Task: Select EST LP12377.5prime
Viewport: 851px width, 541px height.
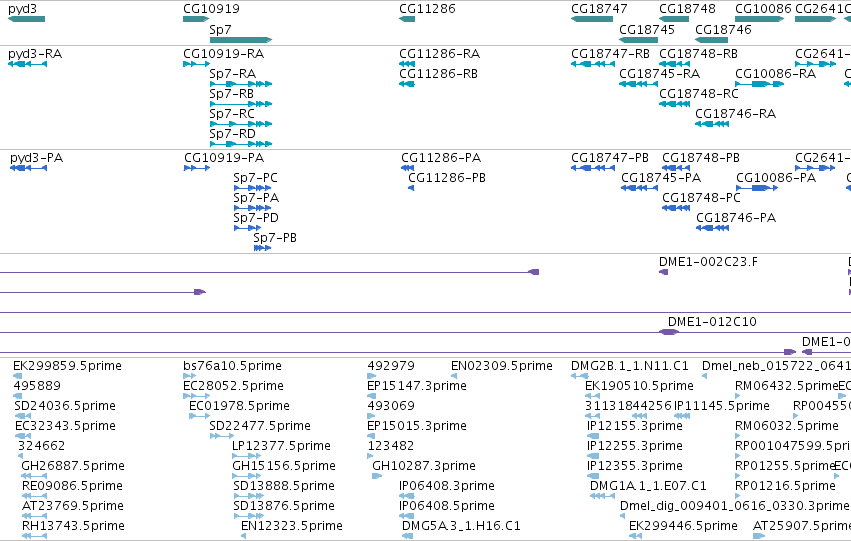Action: tap(246, 456)
